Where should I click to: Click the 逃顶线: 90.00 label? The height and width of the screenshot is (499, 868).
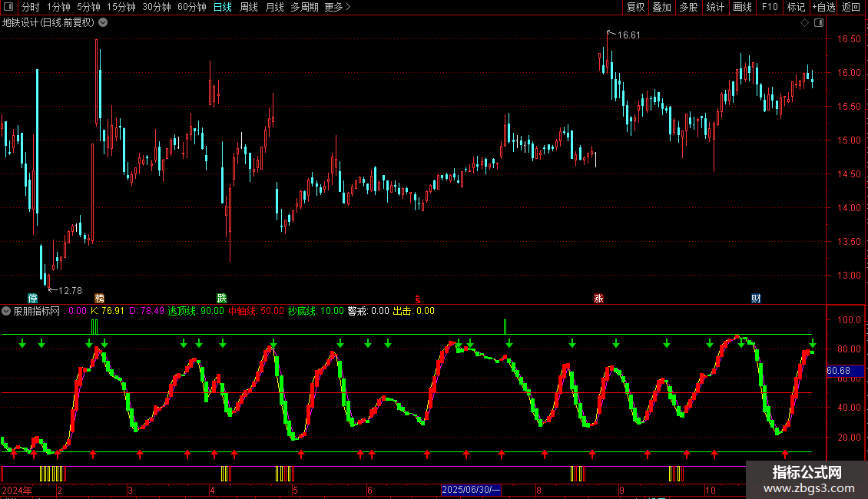196,311
